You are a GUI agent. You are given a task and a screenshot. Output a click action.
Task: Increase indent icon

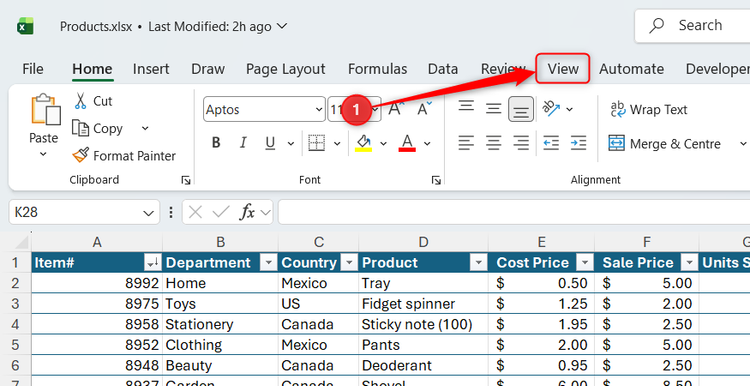578,143
